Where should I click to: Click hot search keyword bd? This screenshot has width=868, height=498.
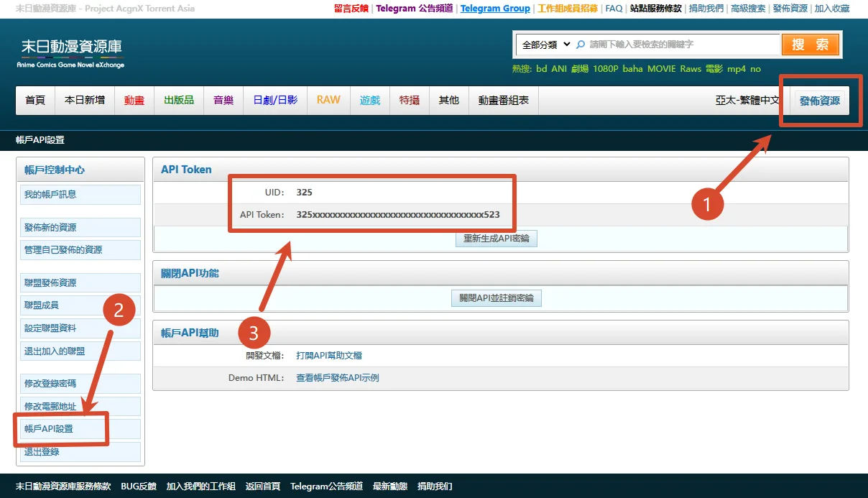[542, 69]
